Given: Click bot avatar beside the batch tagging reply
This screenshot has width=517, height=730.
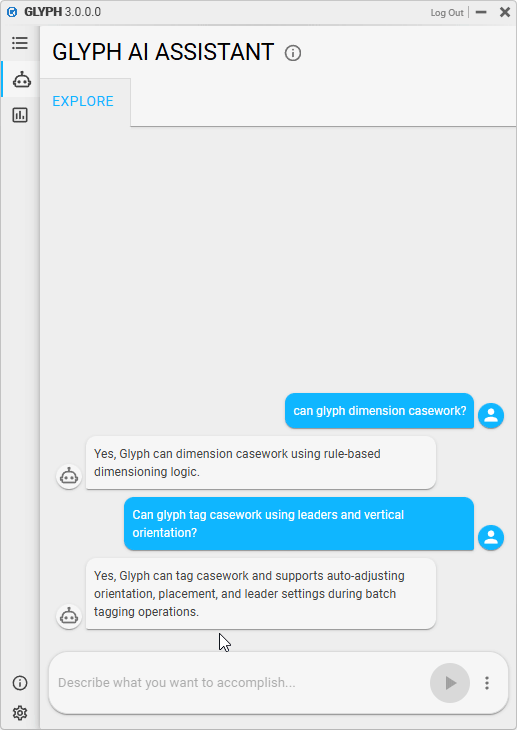Looking at the screenshot, I should (69, 616).
